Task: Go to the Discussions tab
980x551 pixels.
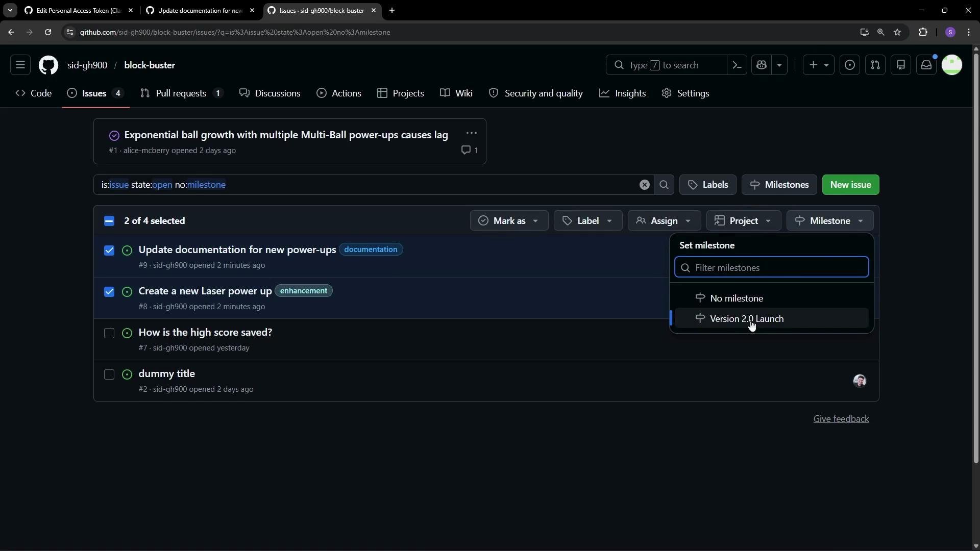Action: point(270,93)
